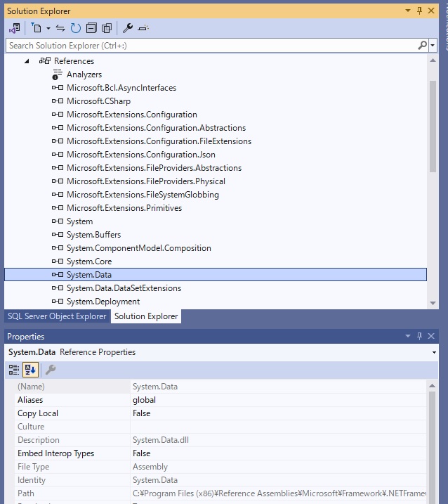Toggle auto-hide pin on Properties panel

tap(419, 336)
